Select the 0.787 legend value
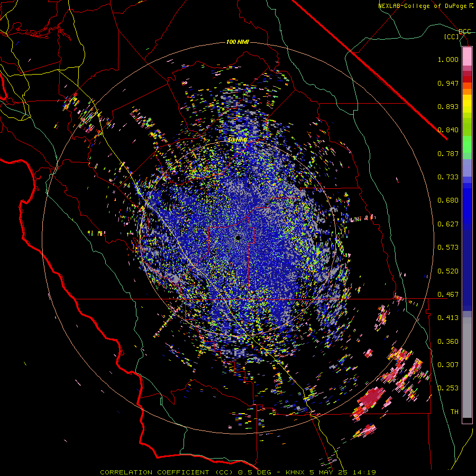 448,153
